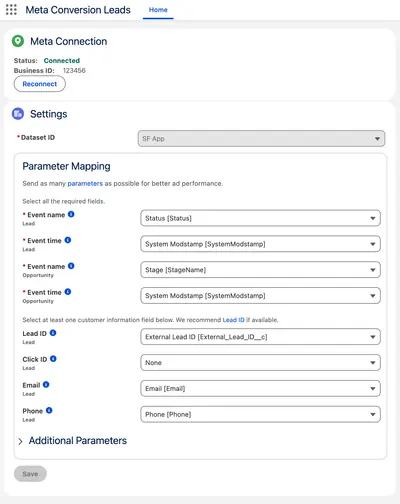The height and width of the screenshot is (504, 400).
Task: Click the Business ID value 123456
Action: 74,71
